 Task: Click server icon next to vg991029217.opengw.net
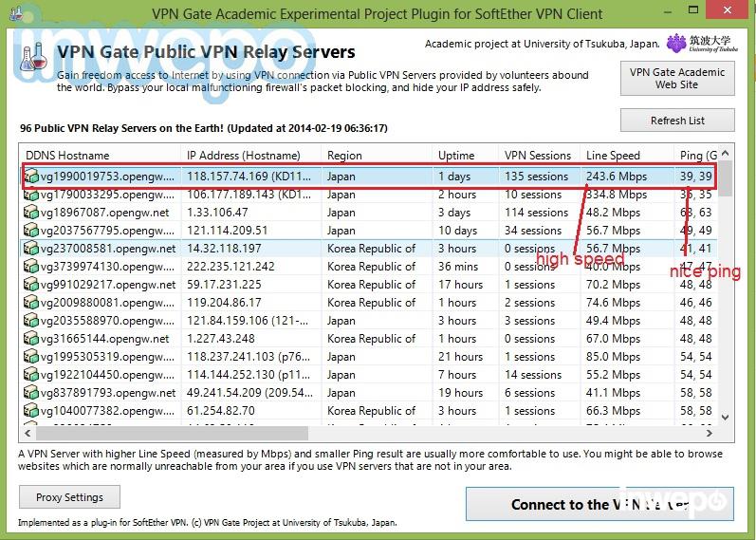pos(31,285)
